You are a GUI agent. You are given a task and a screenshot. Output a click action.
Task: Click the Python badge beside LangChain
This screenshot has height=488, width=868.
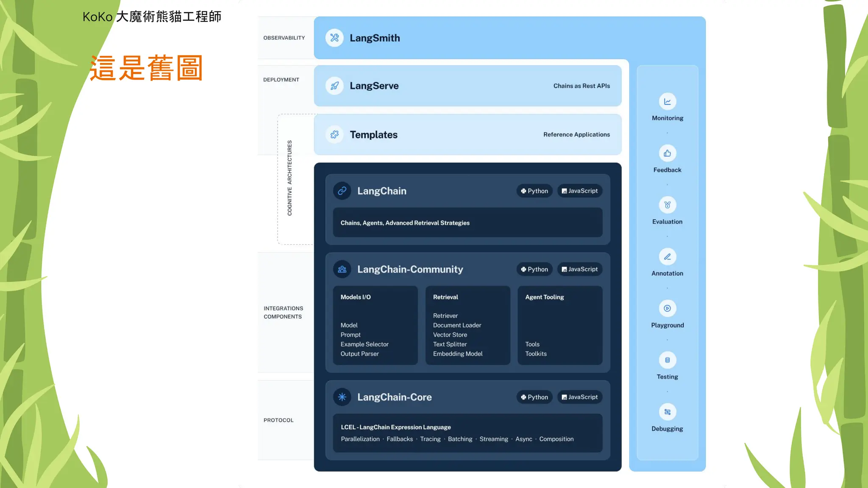[x=534, y=191]
